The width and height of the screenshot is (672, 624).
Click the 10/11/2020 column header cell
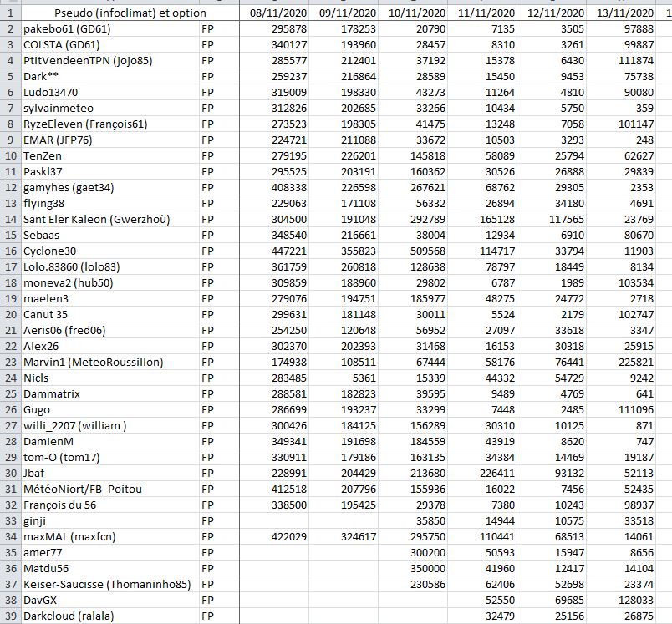tap(413, 13)
